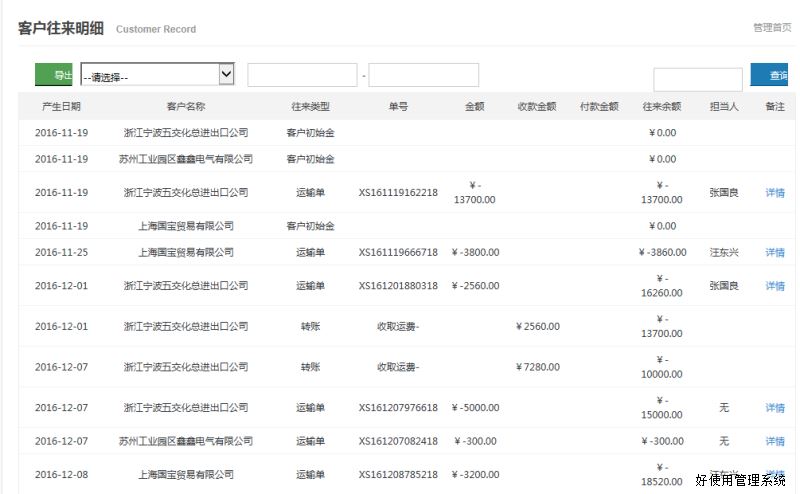
Task: Open the --请选择-- dropdown list
Action: pos(157,75)
